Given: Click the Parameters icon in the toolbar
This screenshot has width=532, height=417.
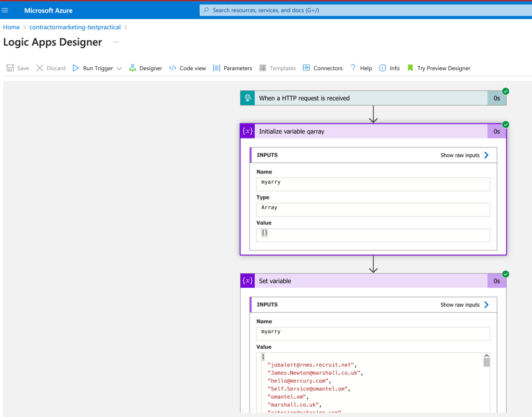Looking at the screenshot, I should [216, 68].
